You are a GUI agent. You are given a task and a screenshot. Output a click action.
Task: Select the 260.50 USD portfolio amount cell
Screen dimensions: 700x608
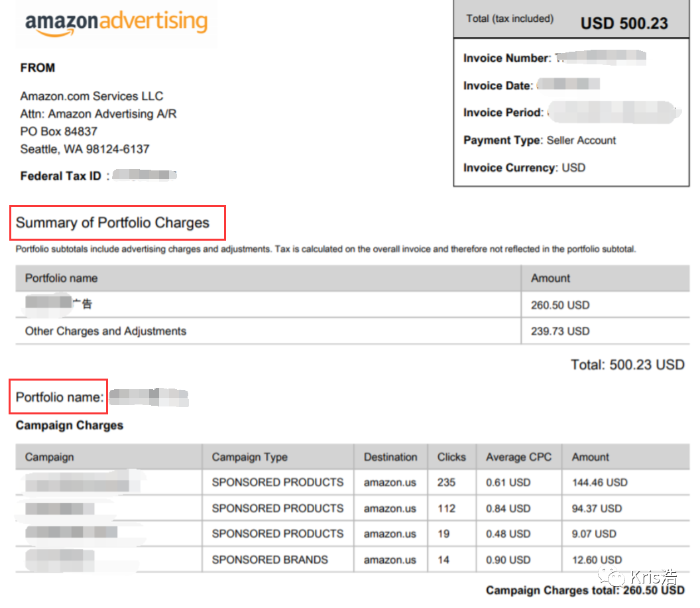click(x=560, y=305)
